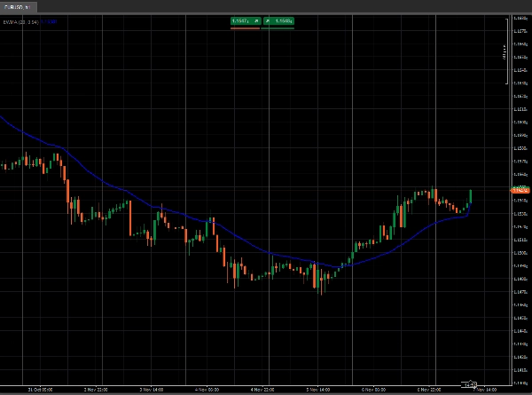This screenshot has width=532, height=395.
Task: Click the pip ruler bracket at top right
Action: pos(507,53)
